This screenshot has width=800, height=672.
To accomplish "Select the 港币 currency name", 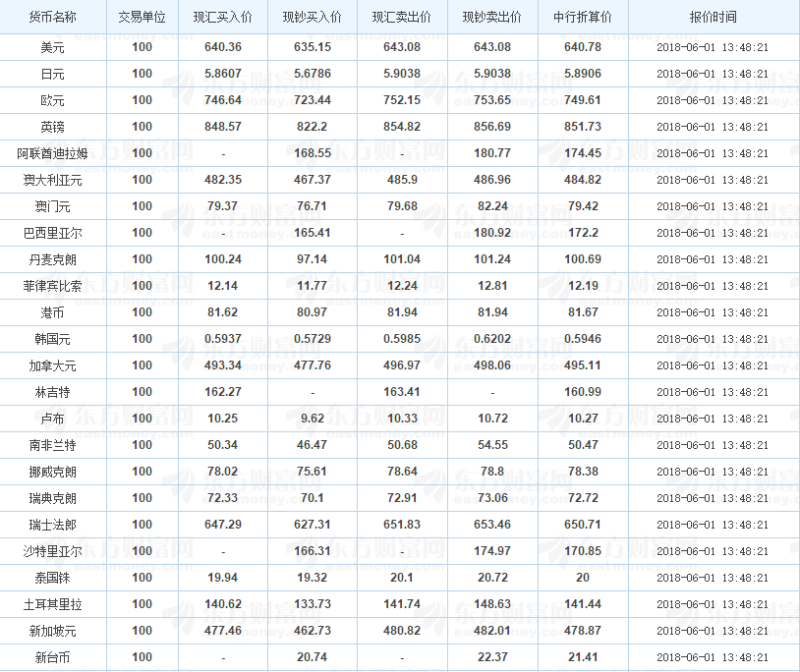I will [52, 312].
